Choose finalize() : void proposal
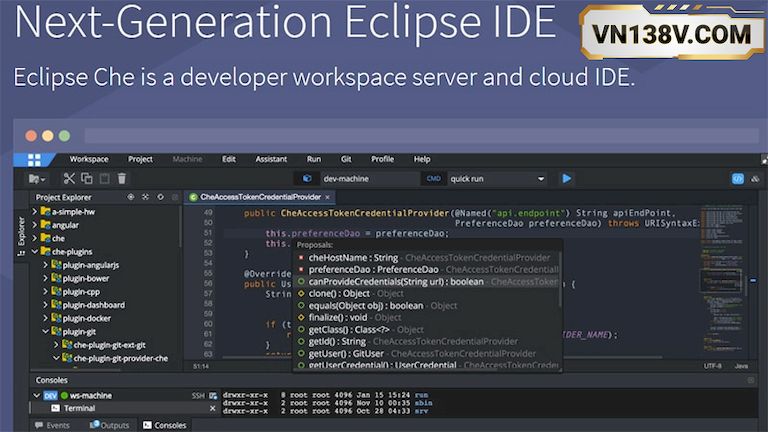This screenshot has height=432, width=768. click(427, 317)
